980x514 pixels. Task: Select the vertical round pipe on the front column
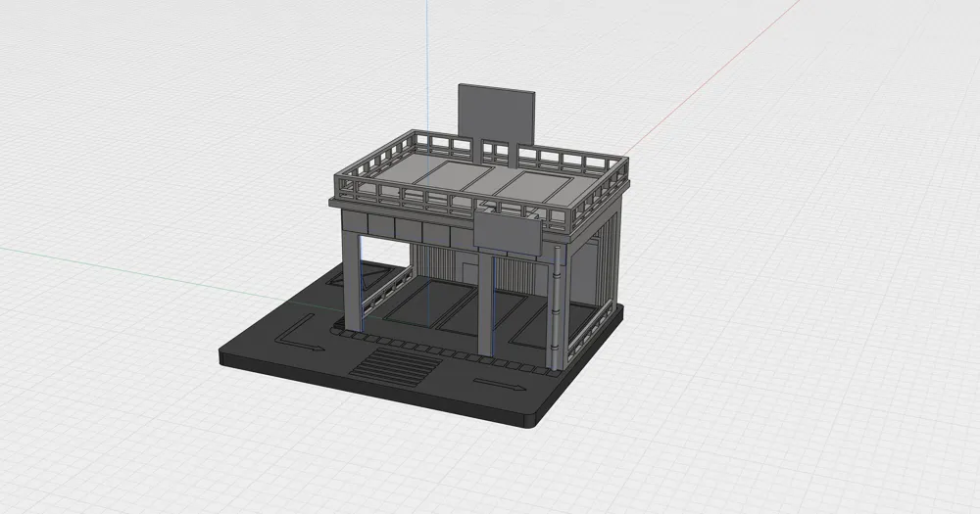(557, 307)
